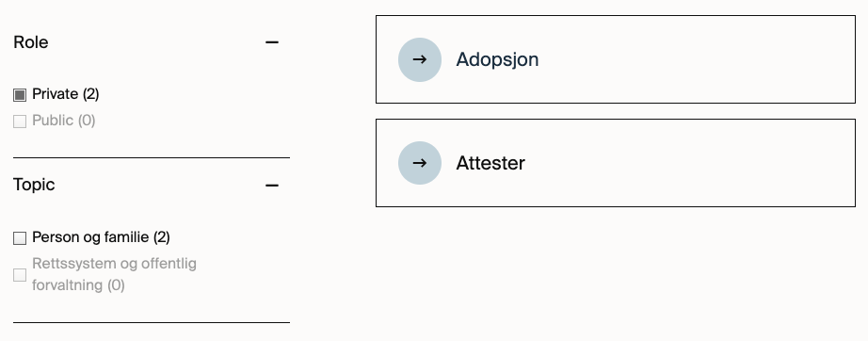Click the divider line below Topic filters
The width and height of the screenshot is (868, 341).
152,322
